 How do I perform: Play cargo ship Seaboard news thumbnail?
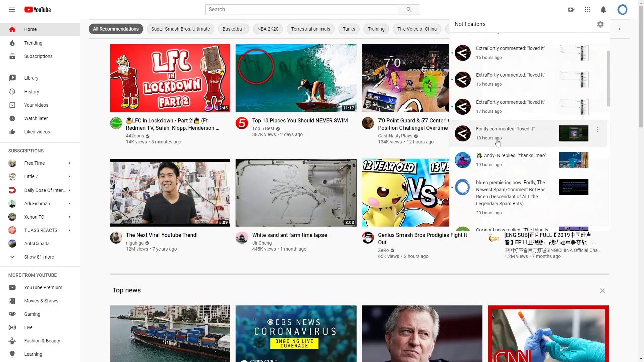tap(170, 333)
